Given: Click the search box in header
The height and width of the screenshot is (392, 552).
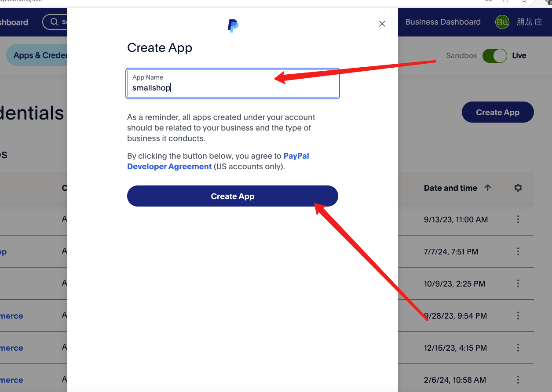Looking at the screenshot, I should point(55,22).
